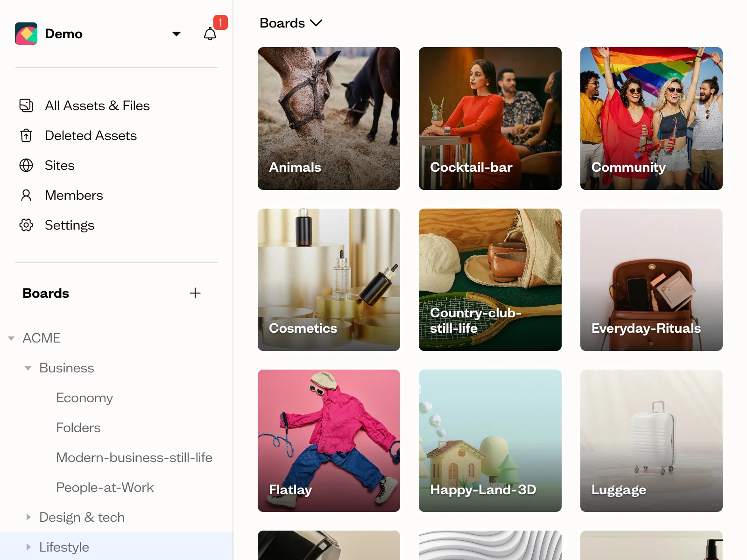The width and height of the screenshot is (747, 560).
Task: Open the Luggage board card
Action: tap(651, 441)
